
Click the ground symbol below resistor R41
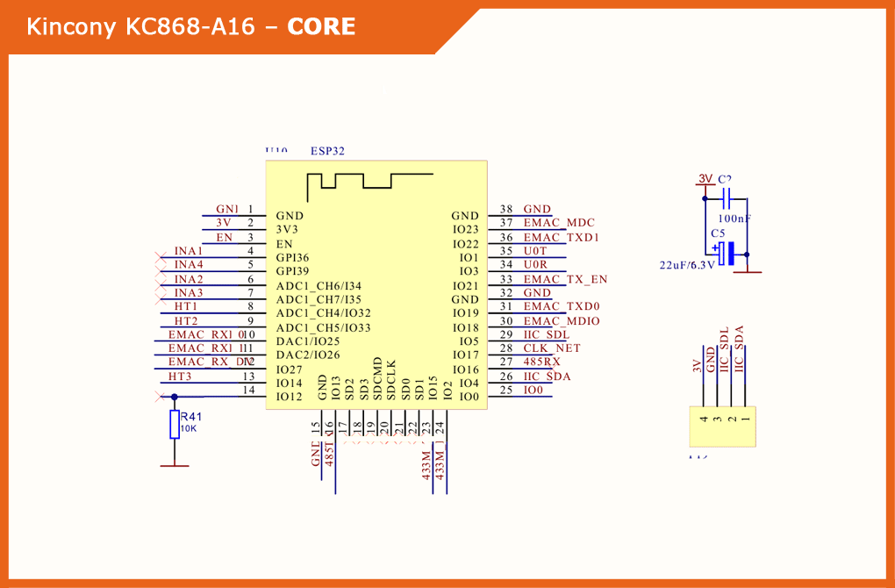click(x=175, y=465)
